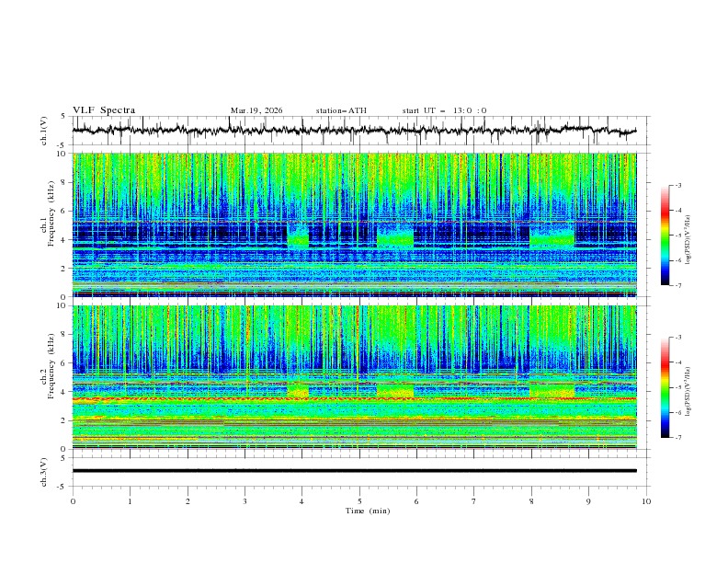Click the "2" tick on the time axis
This screenshot has height=563, width=728.
(188, 501)
